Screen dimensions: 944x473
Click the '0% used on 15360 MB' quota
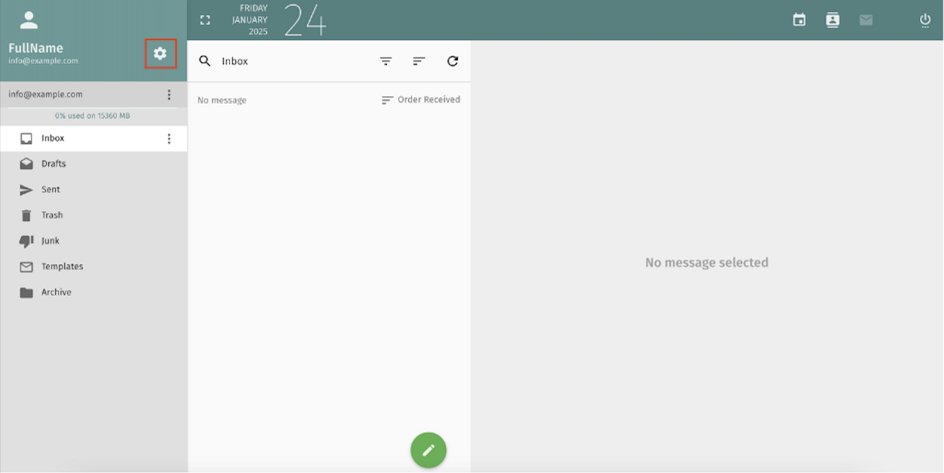(x=92, y=116)
